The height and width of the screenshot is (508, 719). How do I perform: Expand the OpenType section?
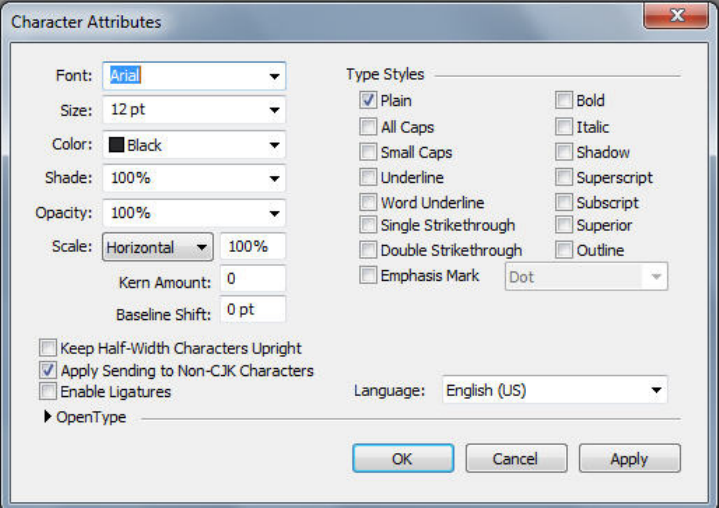[48, 417]
